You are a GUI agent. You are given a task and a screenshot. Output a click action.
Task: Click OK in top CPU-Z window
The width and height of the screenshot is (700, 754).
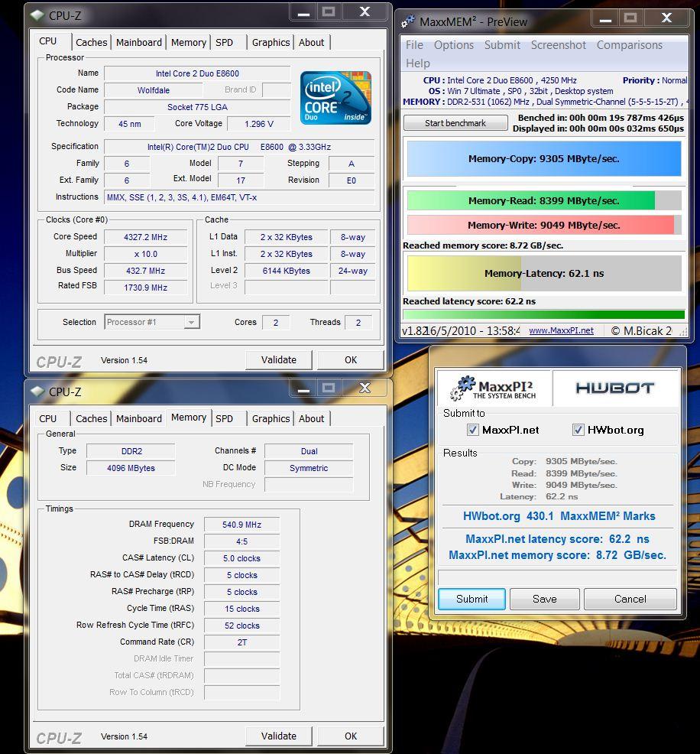coord(351,359)
